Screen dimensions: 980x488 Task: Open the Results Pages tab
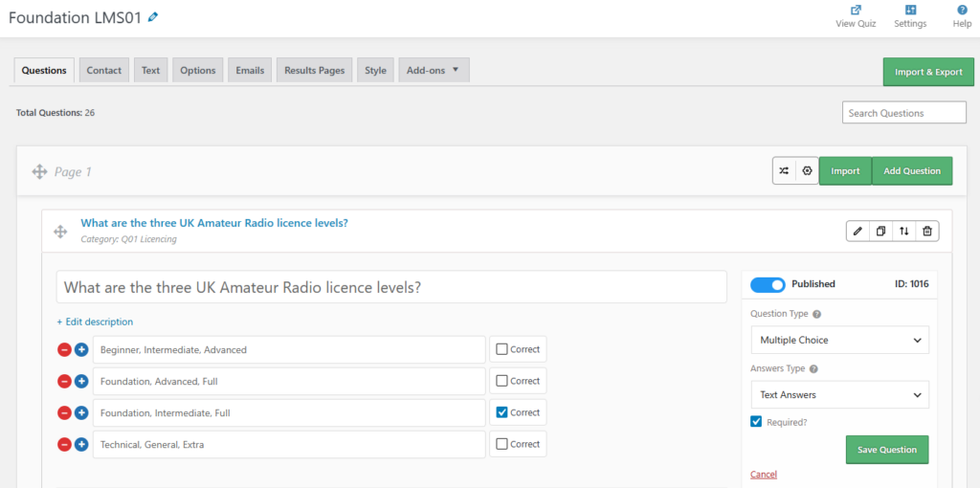[x=314, y=71]
